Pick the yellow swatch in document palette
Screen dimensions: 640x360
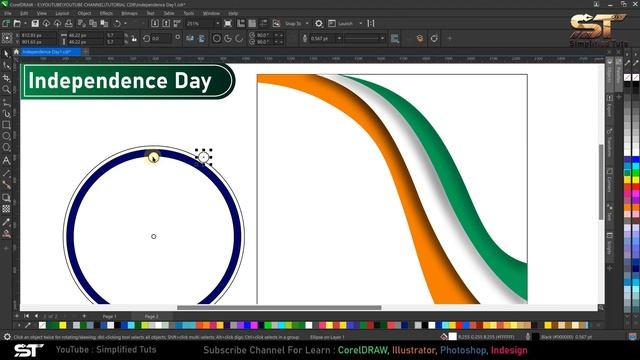[62, 325]
